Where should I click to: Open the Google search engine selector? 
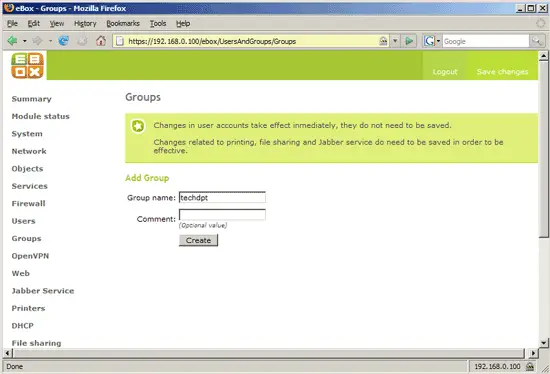[432, 41]
